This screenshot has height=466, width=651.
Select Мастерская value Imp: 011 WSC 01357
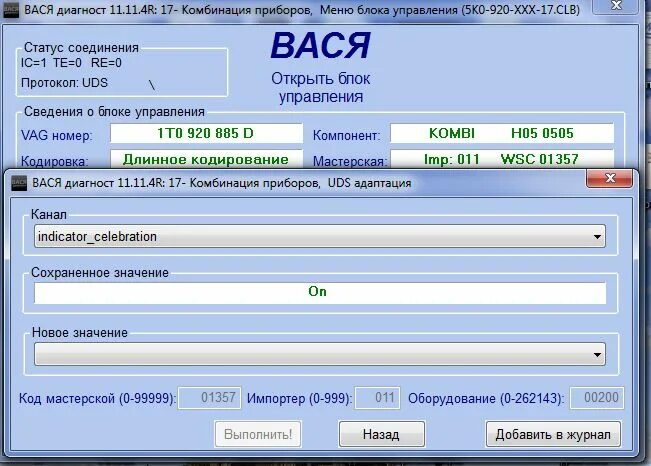[502, 159]
